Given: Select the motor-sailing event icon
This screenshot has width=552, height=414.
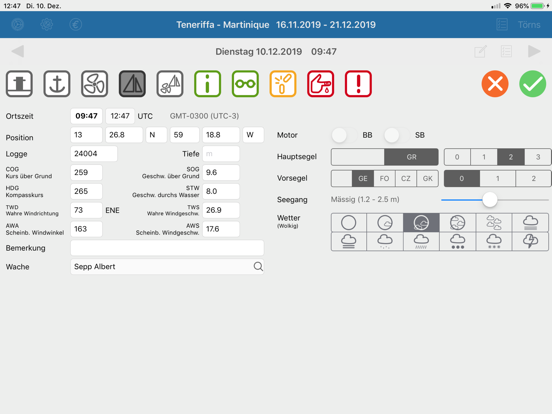Looking at the screenshot, I should click(170, 84).
